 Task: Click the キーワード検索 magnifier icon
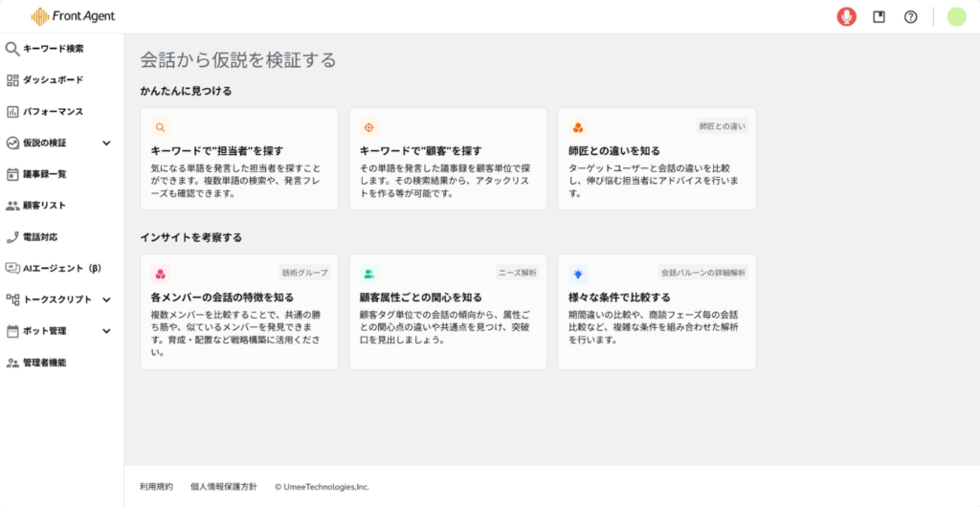coord(12,49)
